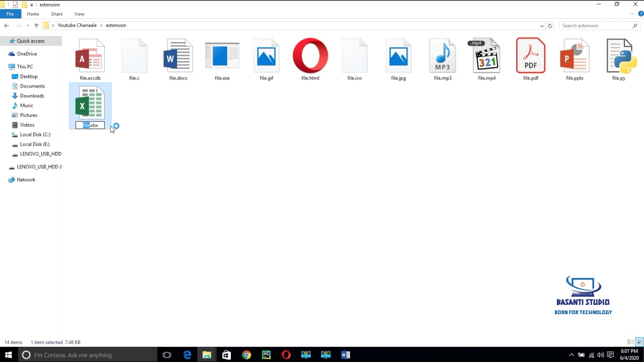Open Explorer help question mark
The height and width of the screenshot is (362, 644).
pyautogui.click(x=641, y=14)
